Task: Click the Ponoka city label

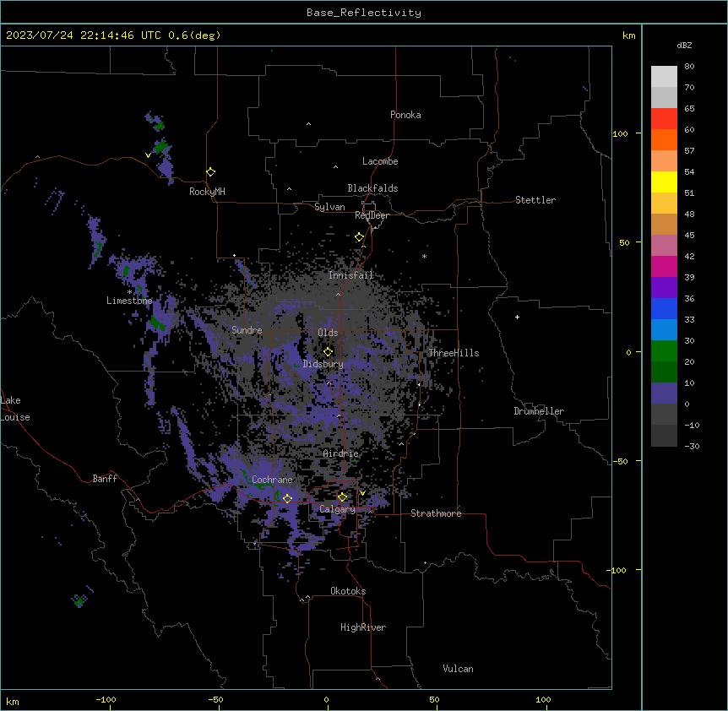Action: click(x=405, y=115)
